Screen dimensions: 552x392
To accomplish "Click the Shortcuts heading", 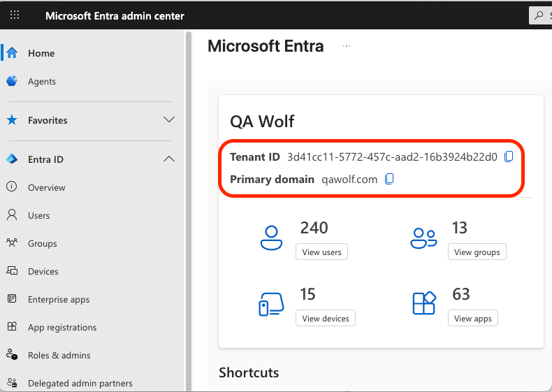I will [x=249, y=372].
